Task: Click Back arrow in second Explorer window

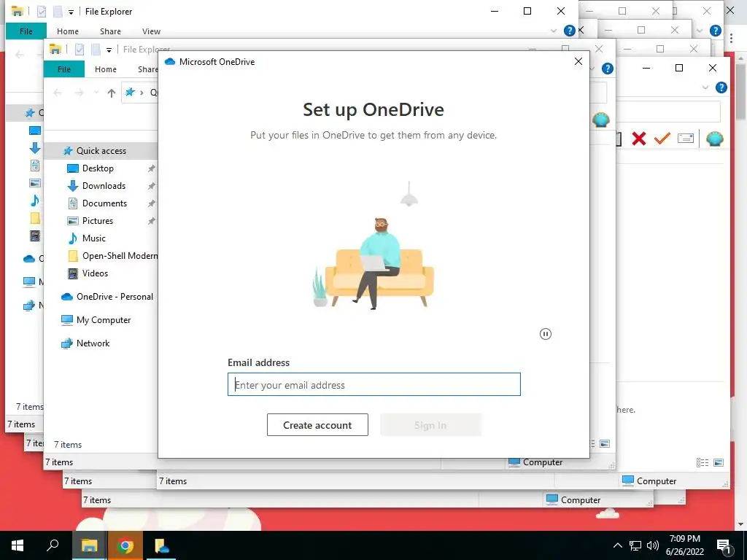Action: pos(58,93)
